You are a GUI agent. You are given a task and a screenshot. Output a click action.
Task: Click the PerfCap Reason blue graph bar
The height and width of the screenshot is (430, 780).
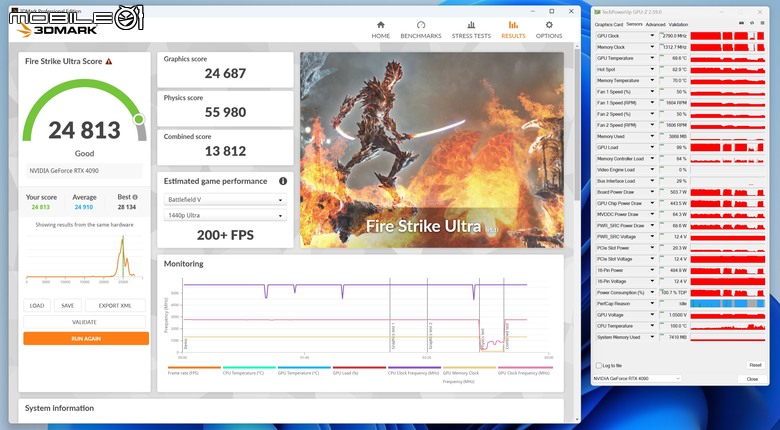pyautogui.click(x=727, y=304)
